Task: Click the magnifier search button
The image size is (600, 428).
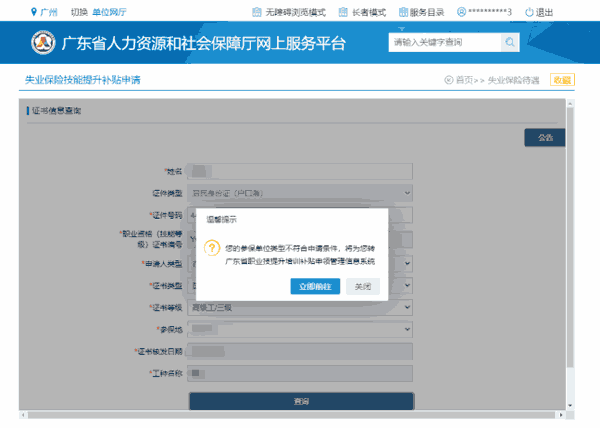Action: point(510,42)
